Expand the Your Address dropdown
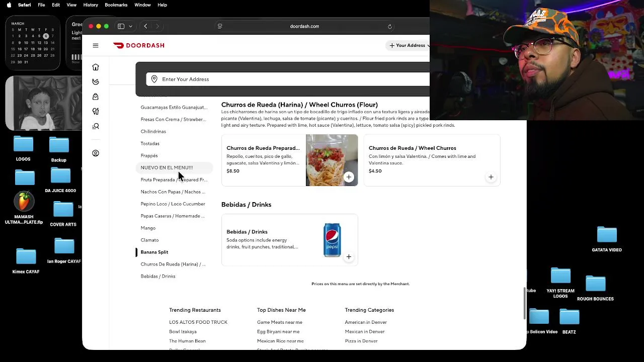 tap(409, 46)
